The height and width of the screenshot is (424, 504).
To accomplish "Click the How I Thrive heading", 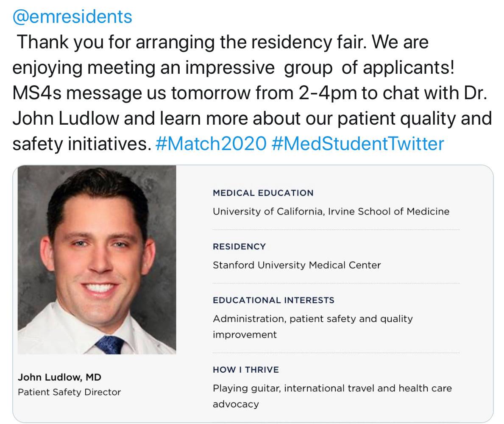I will click(x=246, y=370).
